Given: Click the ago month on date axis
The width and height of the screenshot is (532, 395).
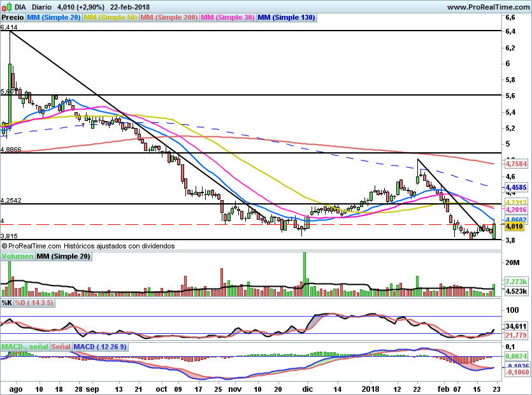Looking at the screenshot, I should coord(15,389).
